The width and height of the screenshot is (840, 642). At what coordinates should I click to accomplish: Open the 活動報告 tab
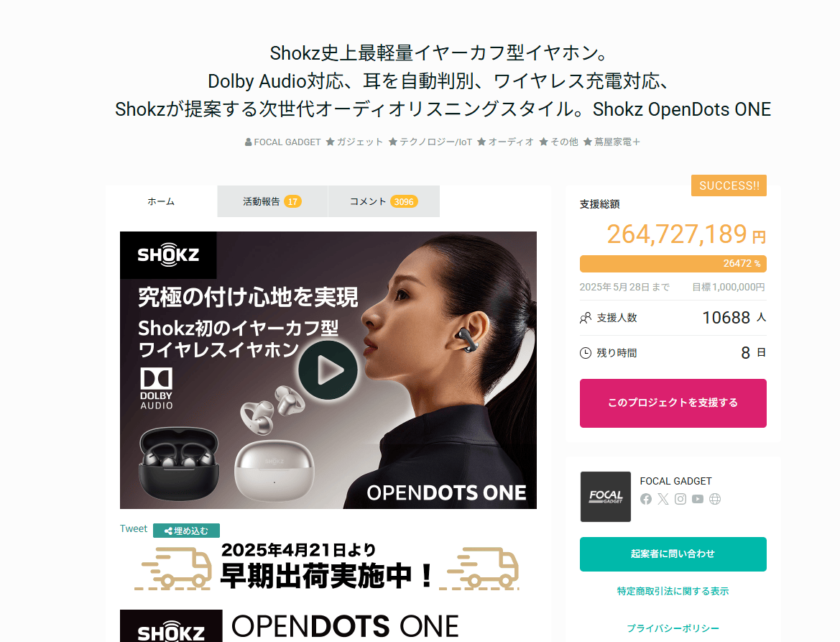click(x=272, y=201)
